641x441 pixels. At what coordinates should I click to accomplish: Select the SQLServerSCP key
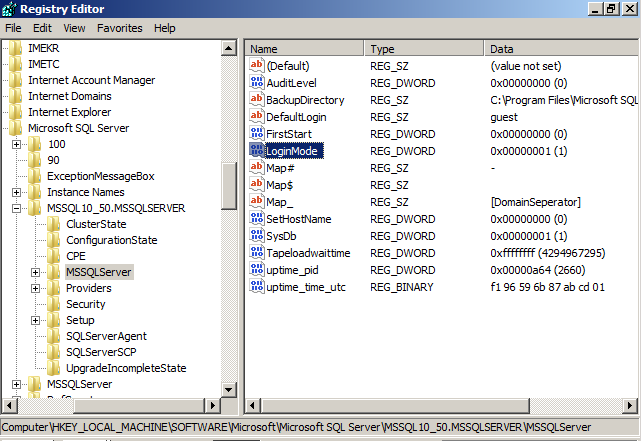(101, 352)
